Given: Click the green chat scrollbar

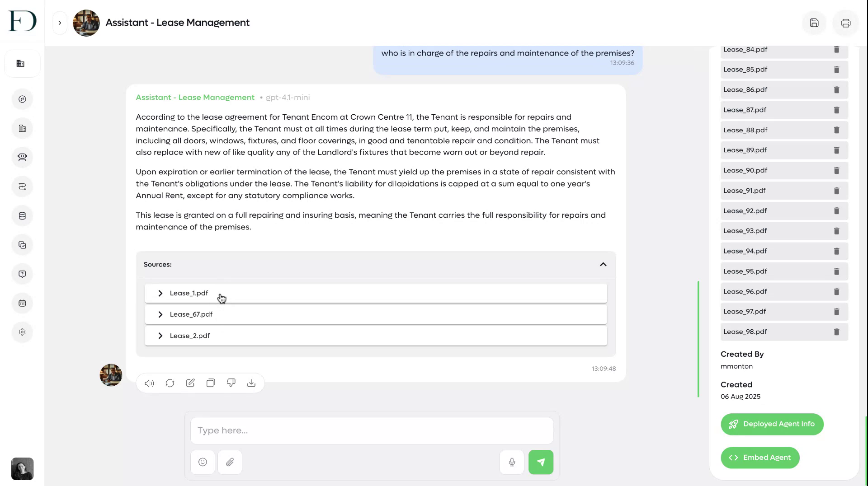Looking at the screenshot, I should pos(698,339).
